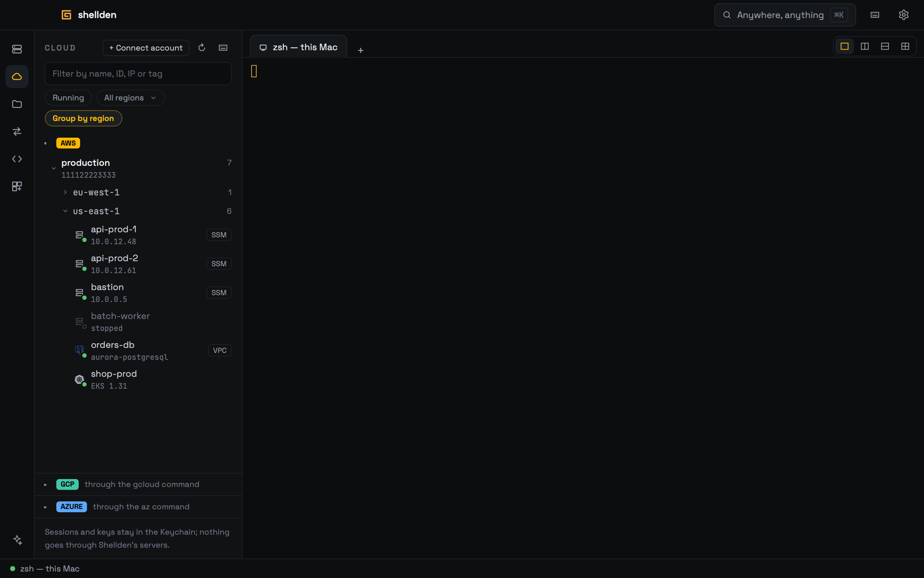Open settings gear in top bar
Image resolution: width=924 pixels, height=578 pixels.
pos(903,15)
